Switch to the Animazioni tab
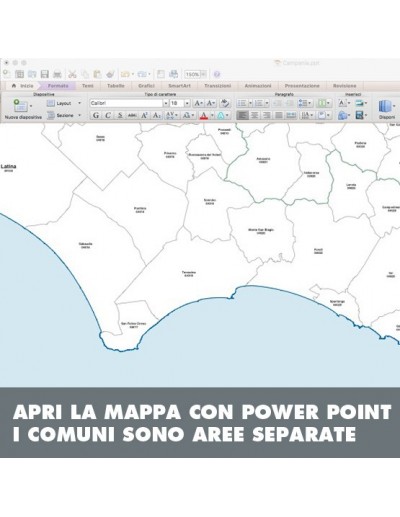The height and width of the screenshot is (517, 400). (x=258, y=86)
